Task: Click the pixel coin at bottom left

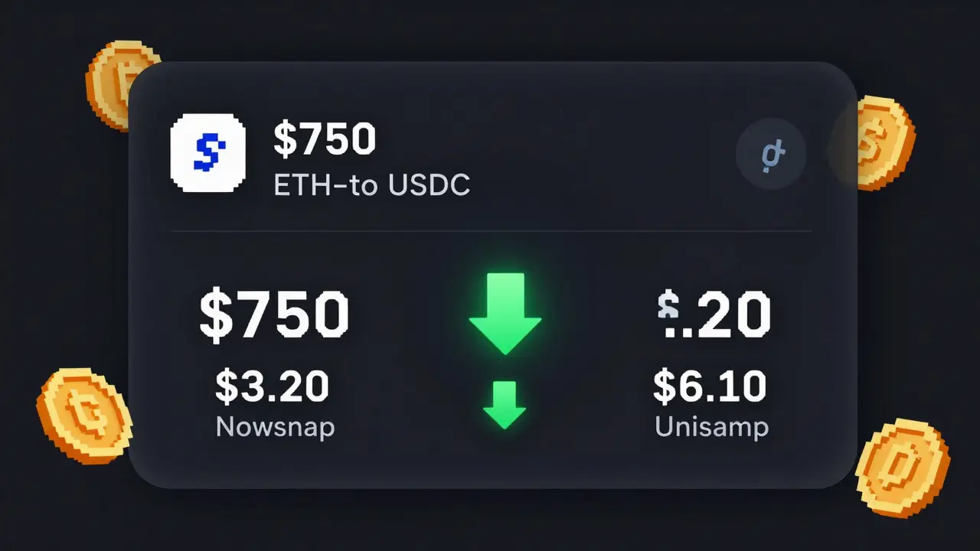Action: pos(83,414)
